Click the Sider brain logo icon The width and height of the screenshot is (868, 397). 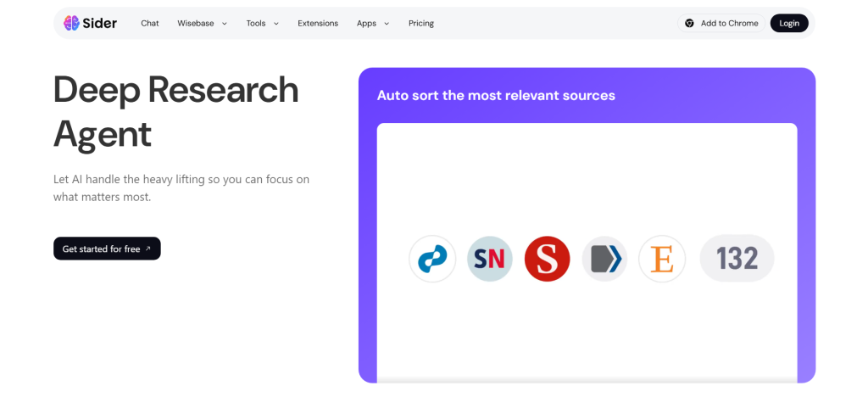click(71, 23)
